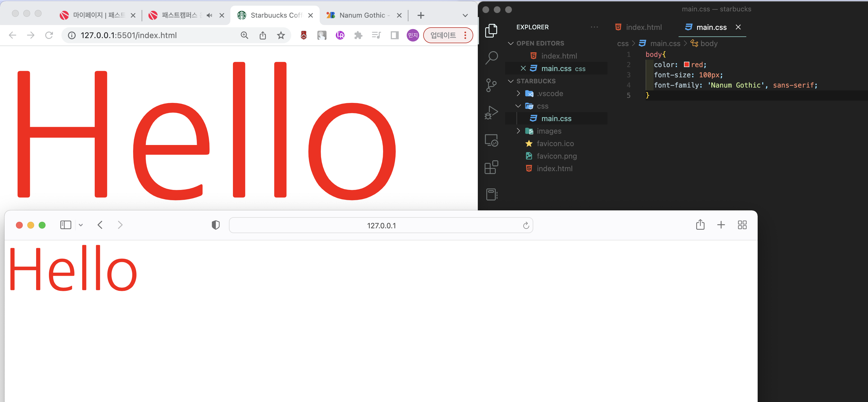Toggle Chrome side panel button

[394, 35]
